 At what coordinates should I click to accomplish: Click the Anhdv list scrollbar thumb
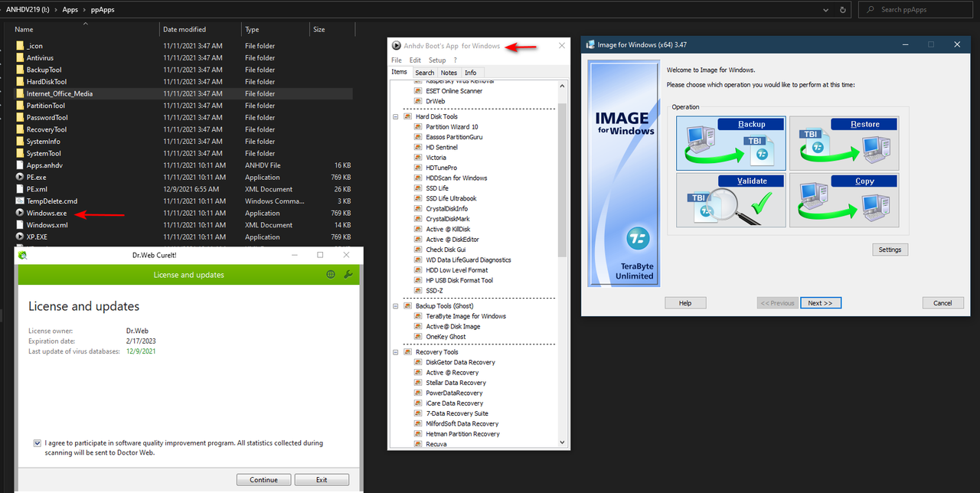[562, 179]
